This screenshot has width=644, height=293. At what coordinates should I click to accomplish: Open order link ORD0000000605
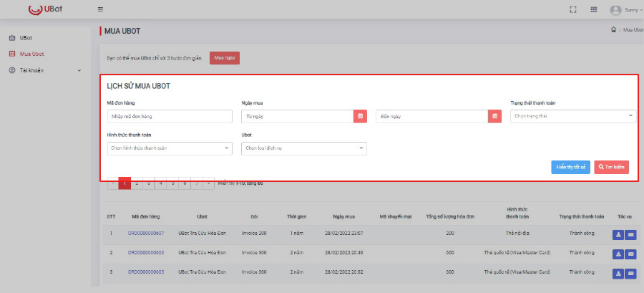coord(146,272)
